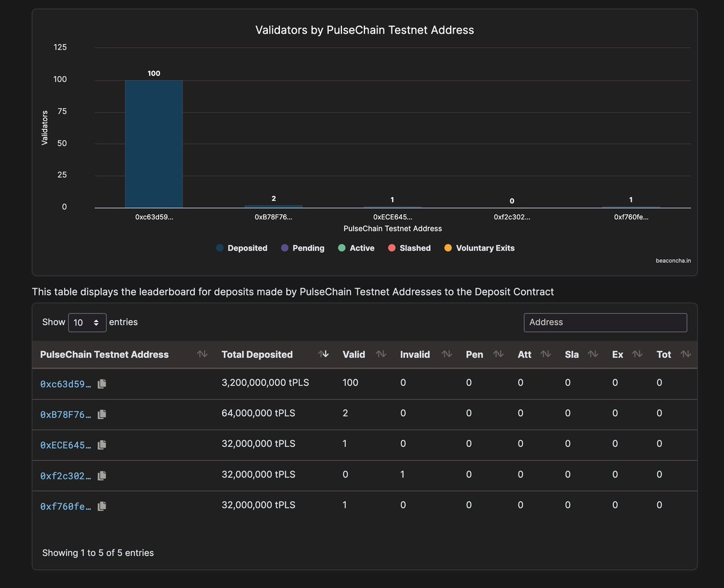Screen dimensions: 724x588
Task: Click the Invalid count 1 cell
Action: [402, 475]
